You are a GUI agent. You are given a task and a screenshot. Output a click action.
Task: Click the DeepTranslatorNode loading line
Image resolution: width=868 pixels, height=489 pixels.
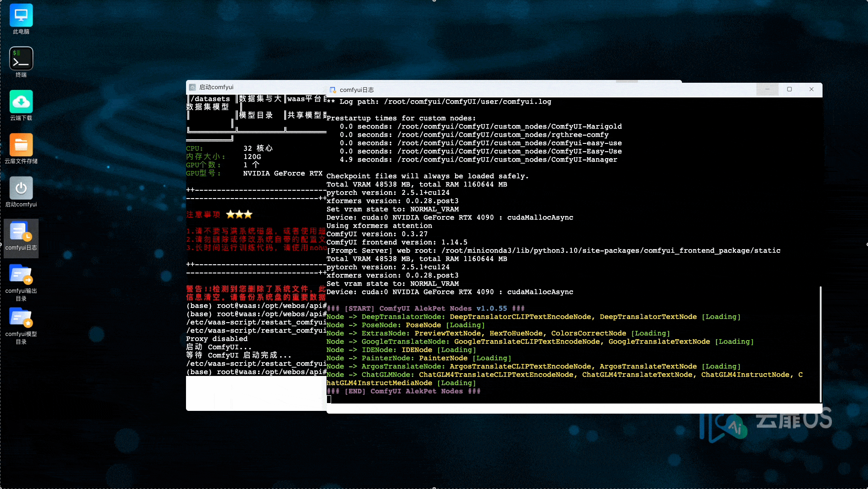(533, 317)
